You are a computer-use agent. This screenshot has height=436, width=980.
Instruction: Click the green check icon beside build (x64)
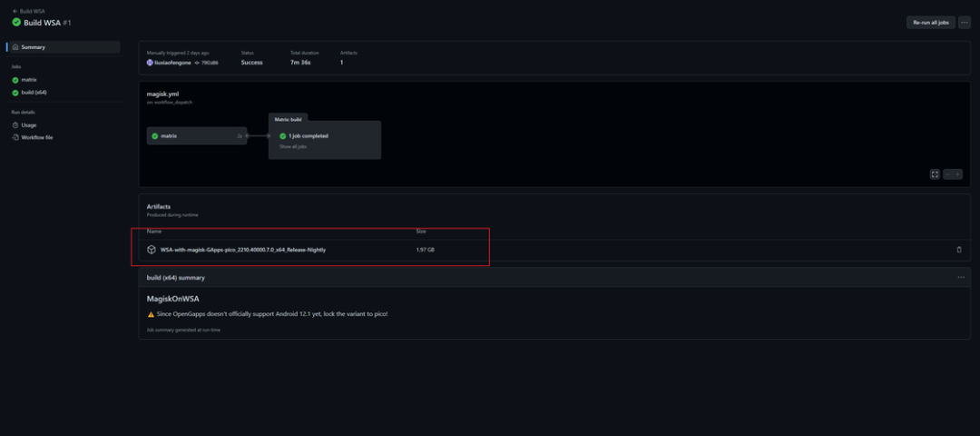tap(15, 93)
